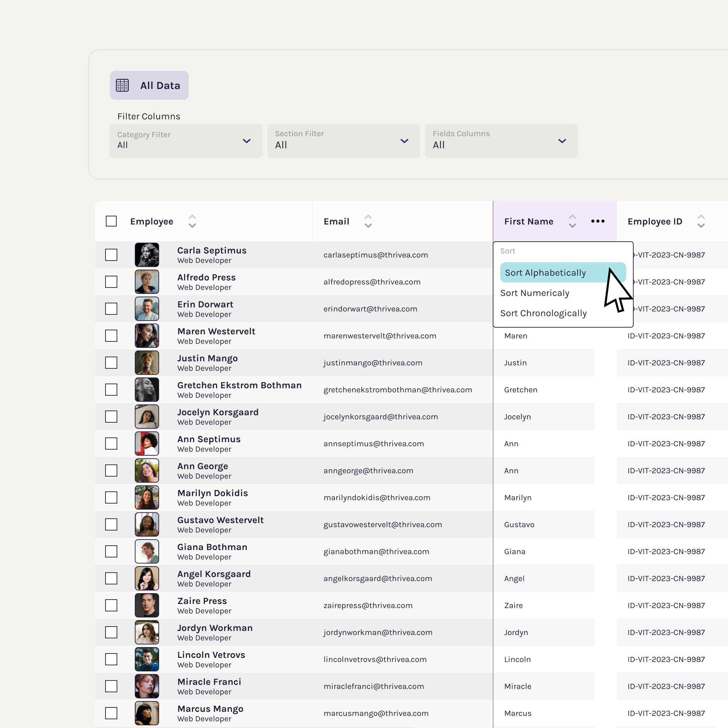Pick Sort Chronologically in the popup
The width and height of the screenshot is (728, 728).
coord(543,313)
